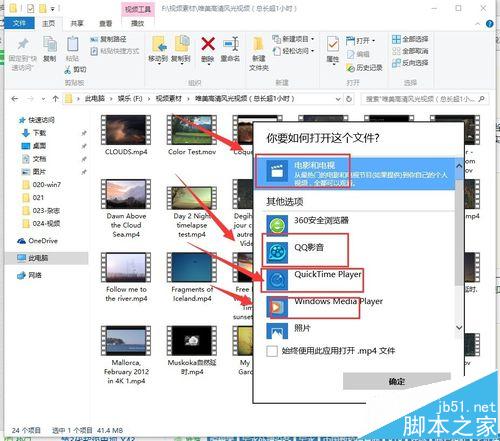Click the 确定 button in dialog

point(397,381)
